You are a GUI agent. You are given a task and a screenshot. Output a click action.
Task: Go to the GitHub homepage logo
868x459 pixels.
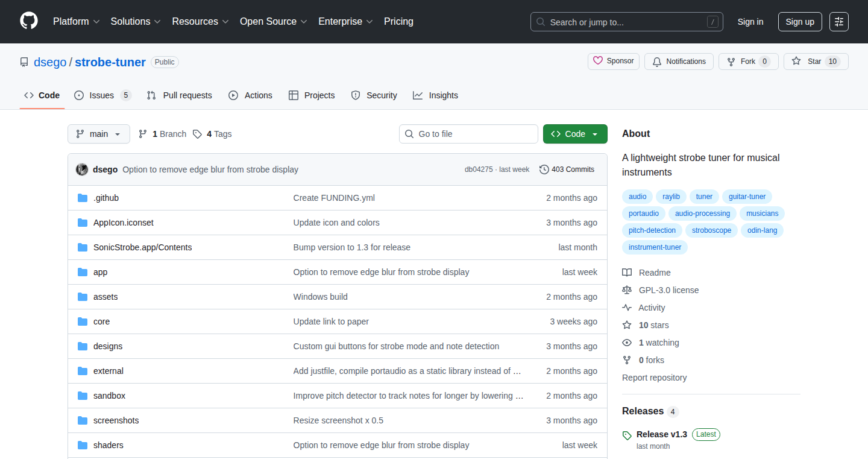point(29,21)
